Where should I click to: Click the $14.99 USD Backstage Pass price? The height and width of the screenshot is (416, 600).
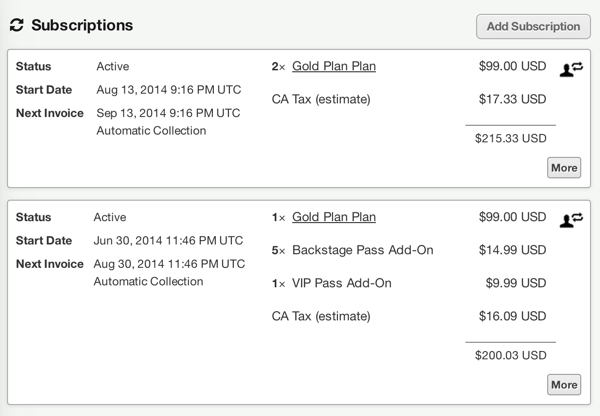[x=512, y=250]
